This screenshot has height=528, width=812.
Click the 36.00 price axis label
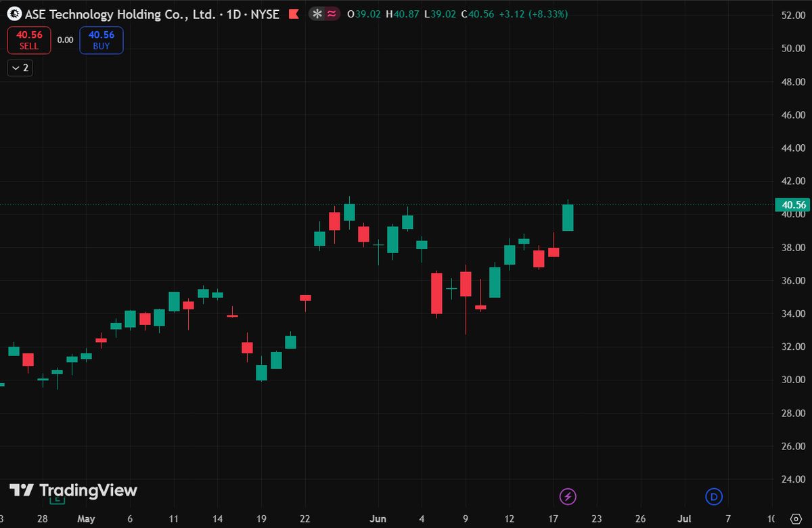[792, 281]
